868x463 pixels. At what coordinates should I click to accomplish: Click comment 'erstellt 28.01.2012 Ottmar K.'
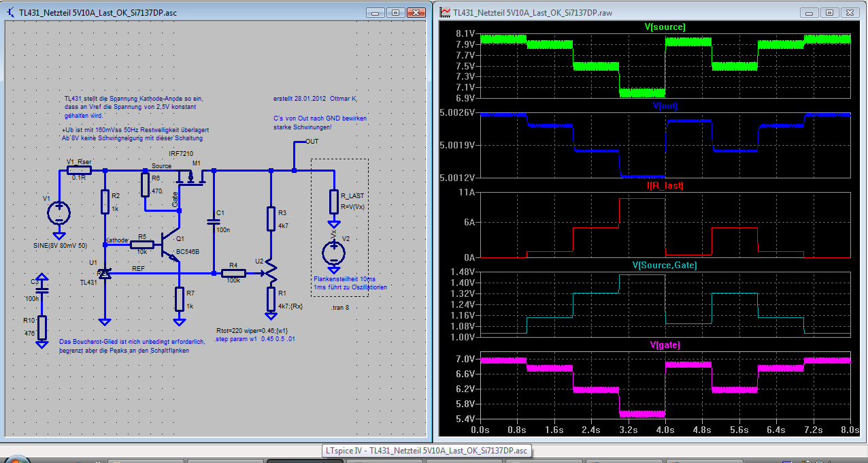point(315,99)
